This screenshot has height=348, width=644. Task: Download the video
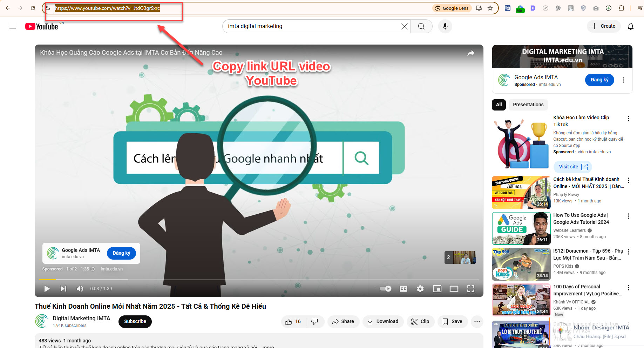tap(383, 321)
